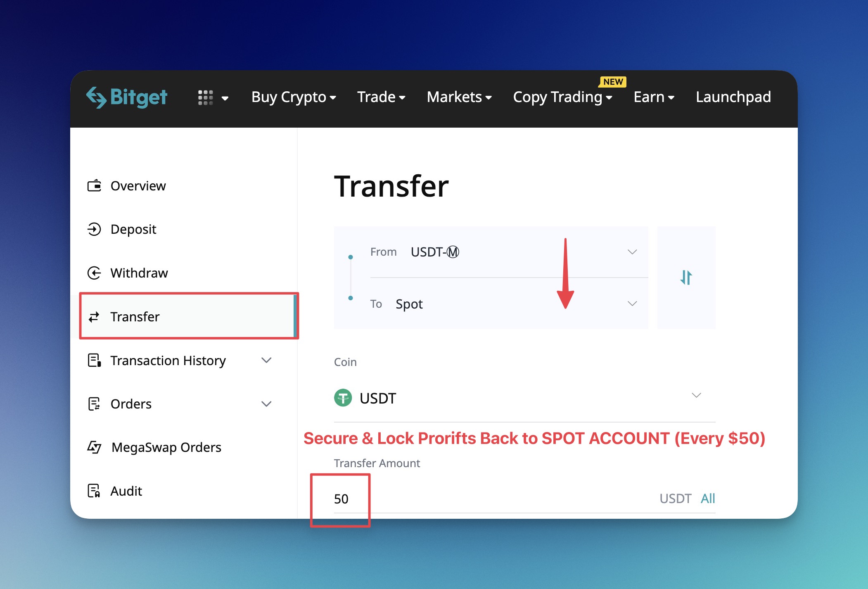The height and width of the screenshot is (589, 868).
Task: Click the USDT Tether coin icon
Action: [343, 398]
